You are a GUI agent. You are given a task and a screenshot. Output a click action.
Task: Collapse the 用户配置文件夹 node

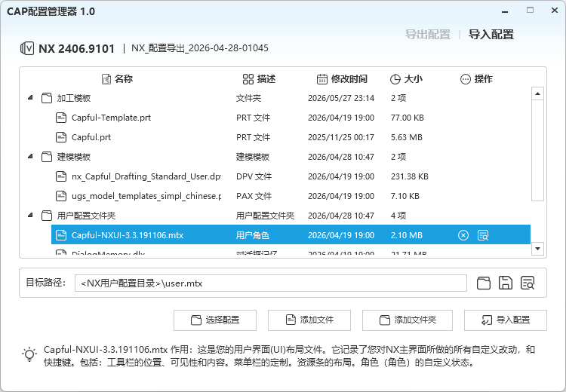[x=31, y=215]
